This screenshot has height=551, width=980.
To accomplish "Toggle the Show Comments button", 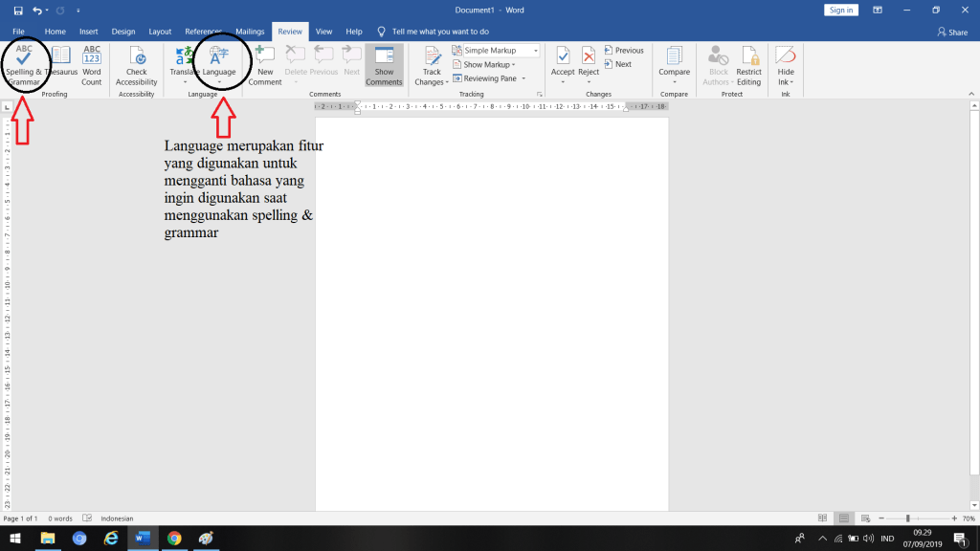I will click(x=384, y=65).
